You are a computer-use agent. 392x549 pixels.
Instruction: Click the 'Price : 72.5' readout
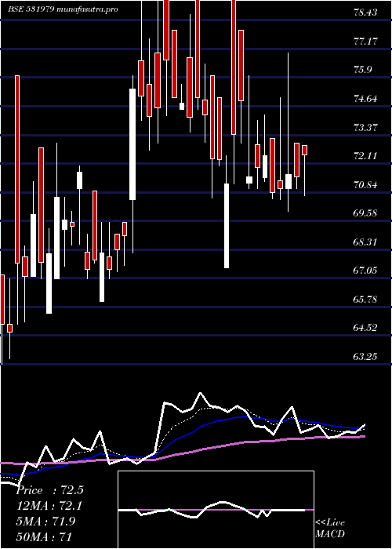[49, 490]
